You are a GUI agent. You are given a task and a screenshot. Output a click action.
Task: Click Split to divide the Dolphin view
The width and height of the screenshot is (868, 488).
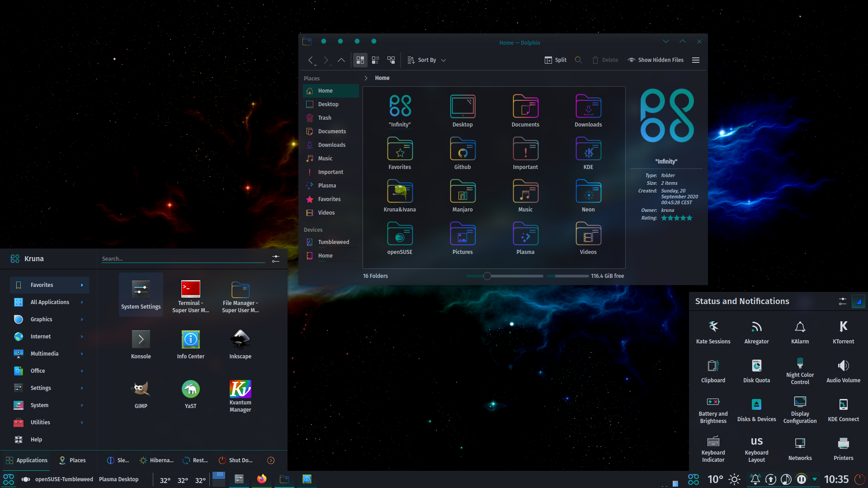[x=555, y=60]
